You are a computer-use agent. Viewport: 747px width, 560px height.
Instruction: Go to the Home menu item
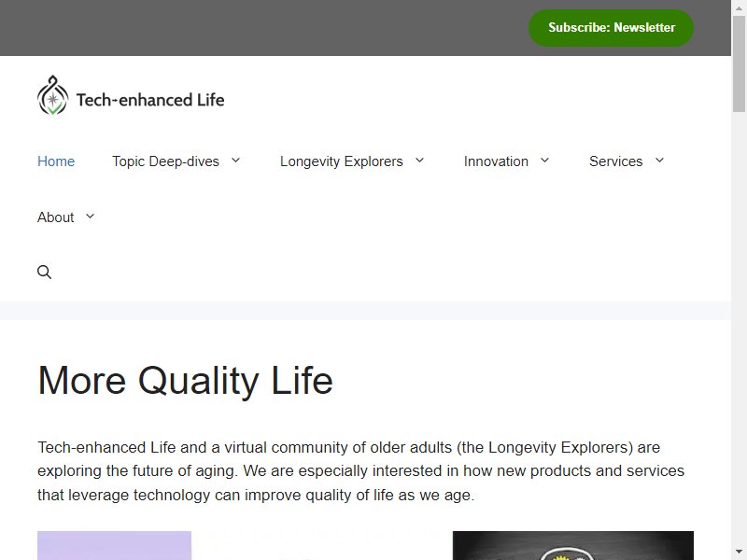[x=56, y=161]
